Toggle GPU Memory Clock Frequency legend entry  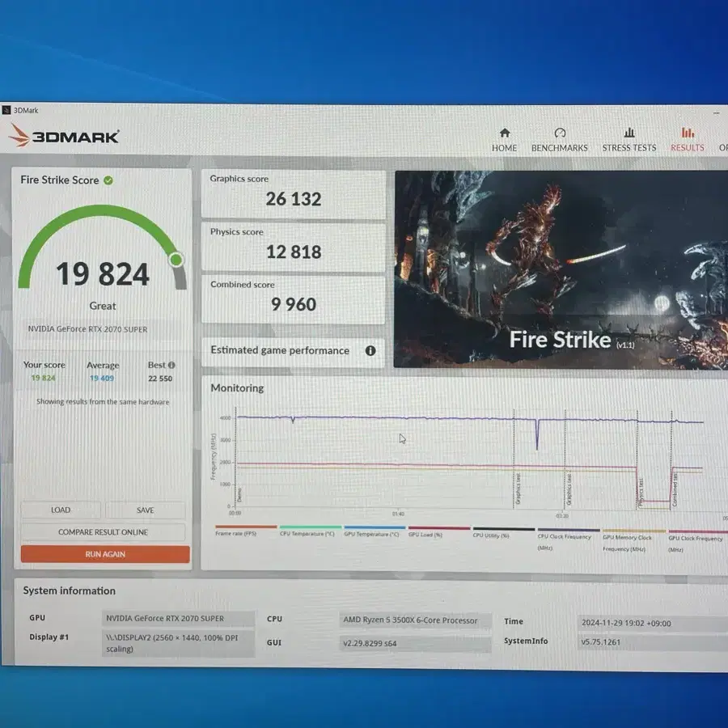click(633, 540)
